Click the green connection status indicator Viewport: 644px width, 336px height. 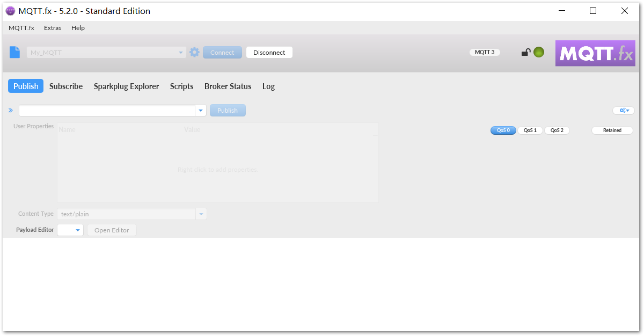click(539, 52)
